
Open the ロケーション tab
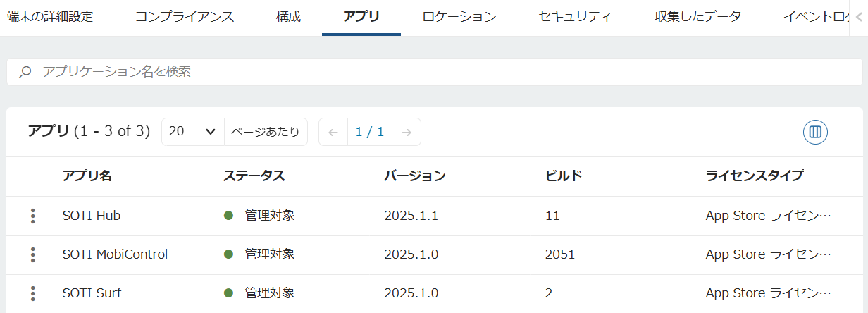(459, 17)
